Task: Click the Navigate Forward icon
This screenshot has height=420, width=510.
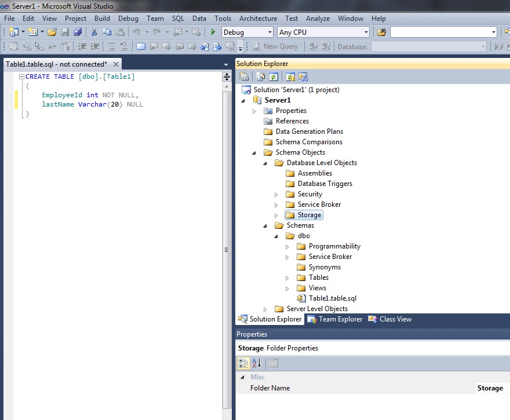Action: point(196,32)
